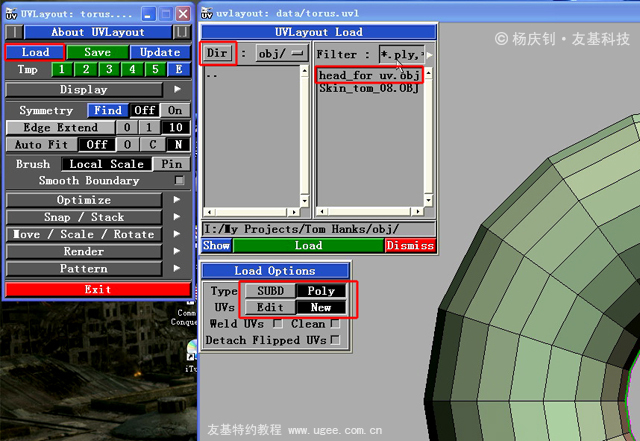Image resolution: width=640 pixels, height=441 pixels.
Task: Turn Symmetry On
Action: coord(175,110)
